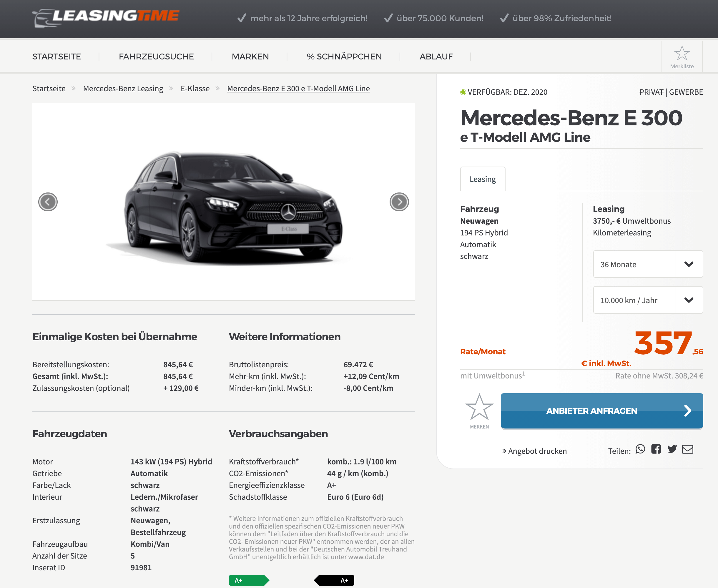
Task: Click 'Mercedes-Benz E 300' heading
Action: point(571,118)
